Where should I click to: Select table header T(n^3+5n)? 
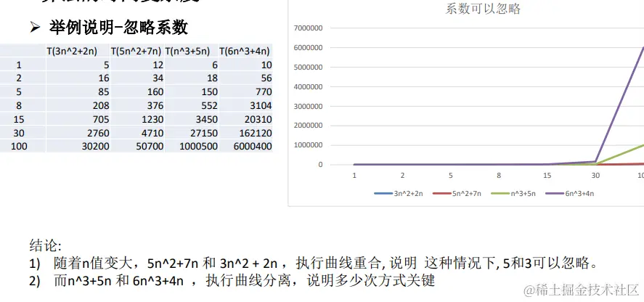coord(188,52)
